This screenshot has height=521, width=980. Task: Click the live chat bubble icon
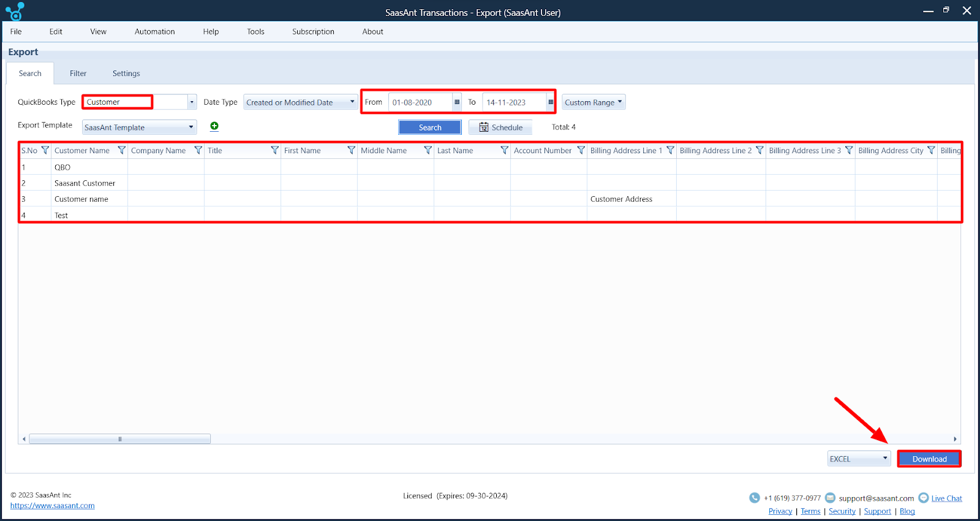(924, 498)
